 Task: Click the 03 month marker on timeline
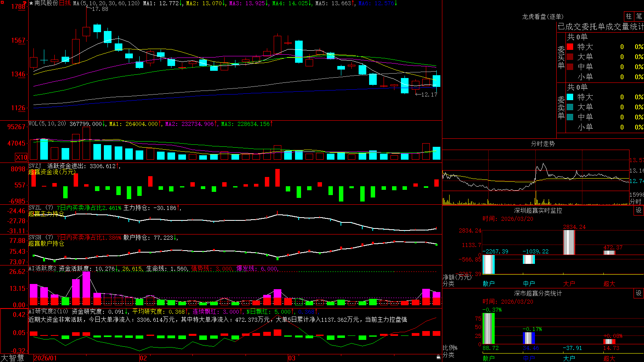(292, 358)
